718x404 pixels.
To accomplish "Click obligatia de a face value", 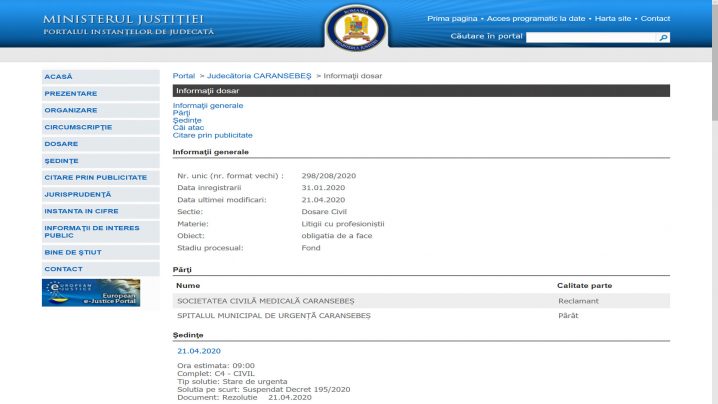I will (x=337, y=236).
